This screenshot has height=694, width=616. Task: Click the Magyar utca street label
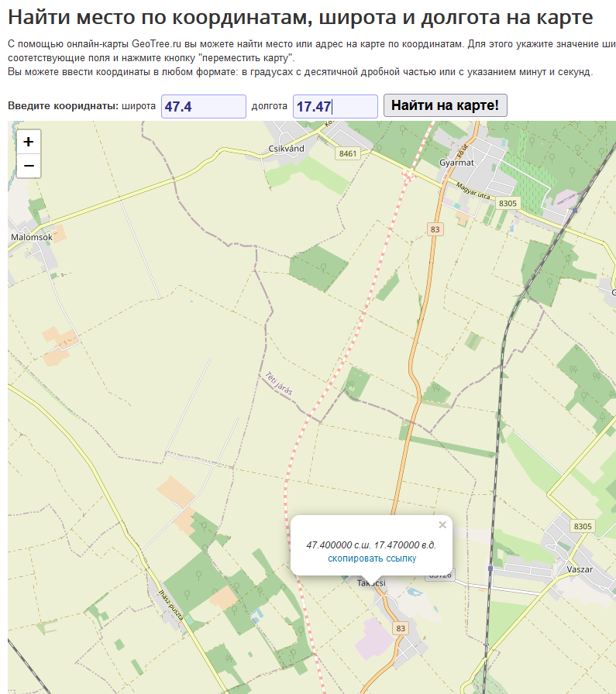pos(475,191)
